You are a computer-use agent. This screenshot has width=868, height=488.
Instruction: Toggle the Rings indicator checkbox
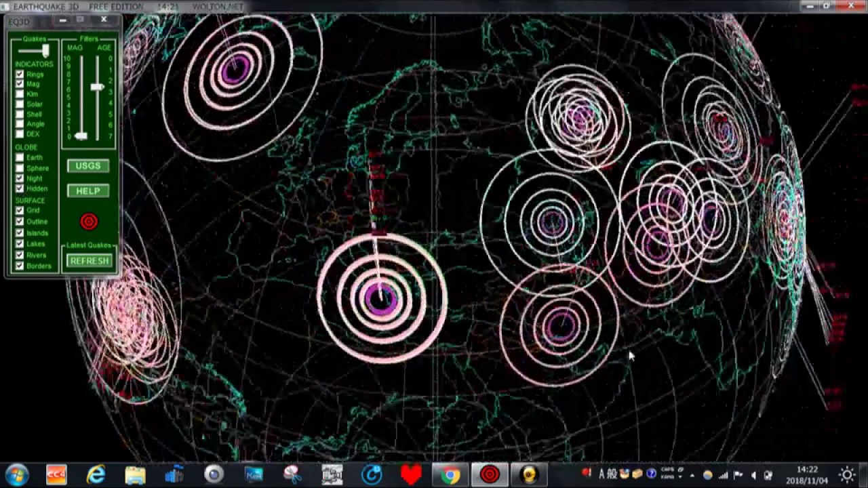pyautogui.click(x=20, y=74)
